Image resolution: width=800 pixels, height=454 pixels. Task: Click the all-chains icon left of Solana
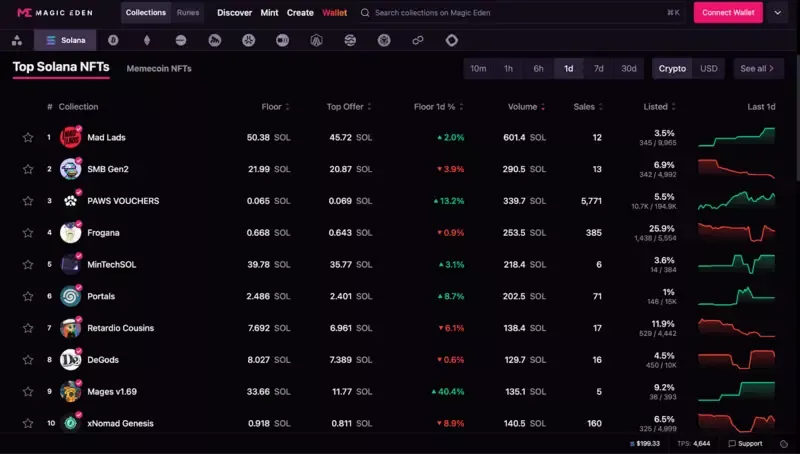[16, 40]
